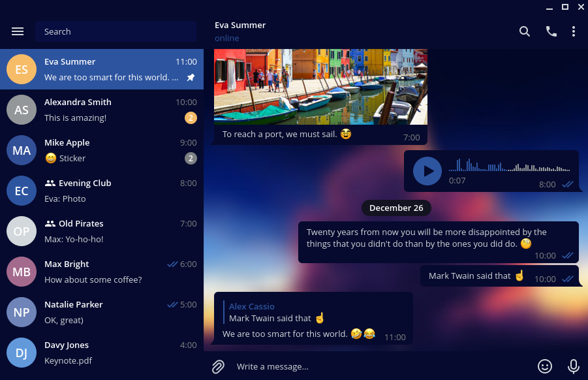Click the December 26 date separator
This screenshot has width=588, height=380.
point(396,208)
